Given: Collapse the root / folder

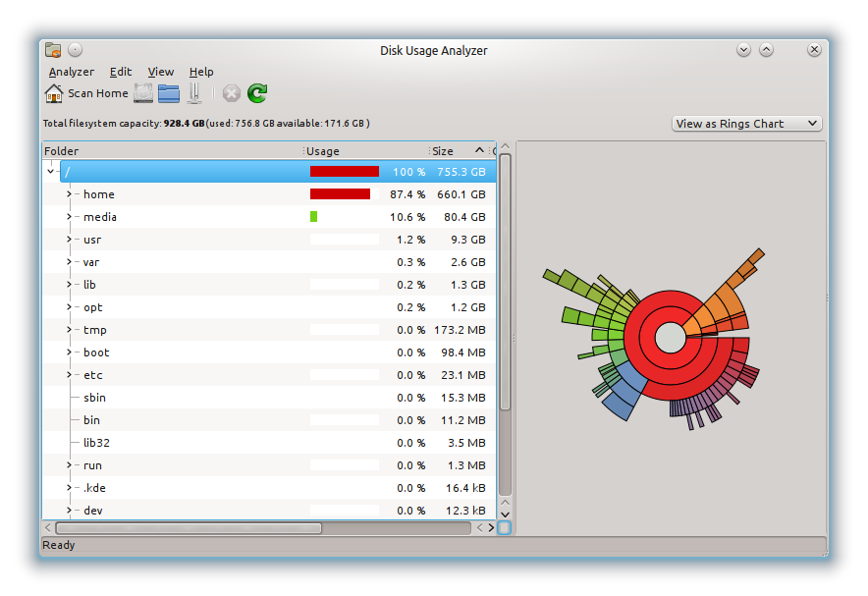Looking at the screenshot, I should (50, 172).
